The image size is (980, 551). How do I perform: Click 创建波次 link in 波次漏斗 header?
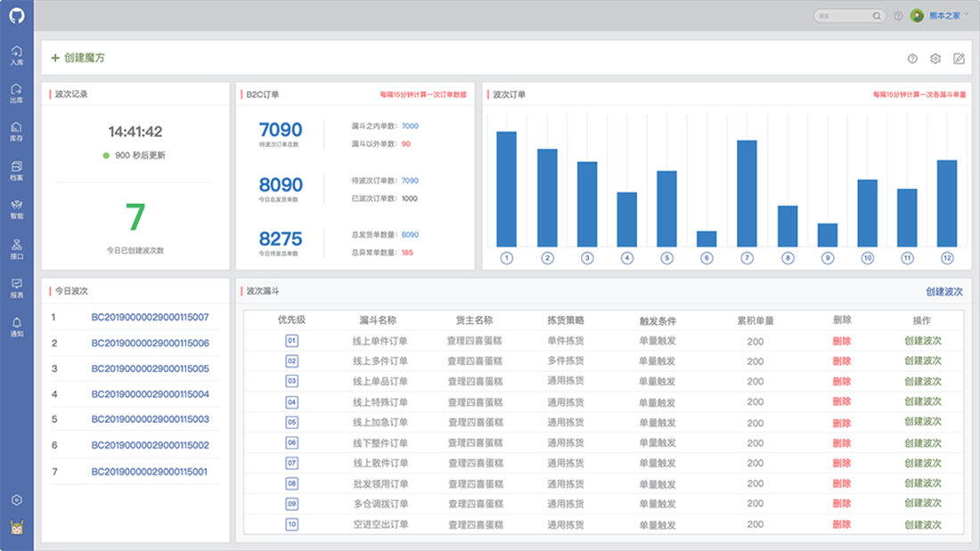pyautogui.click(x=944, y=292)
